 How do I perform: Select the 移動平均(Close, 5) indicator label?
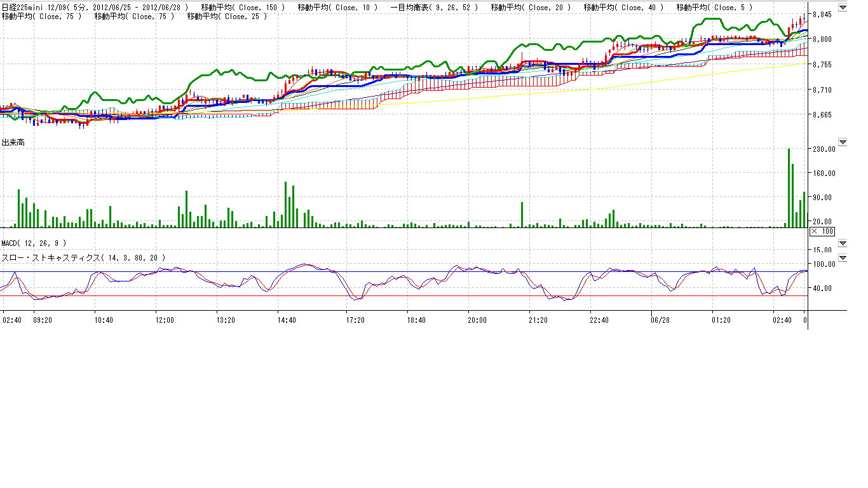tap(714, 7)
